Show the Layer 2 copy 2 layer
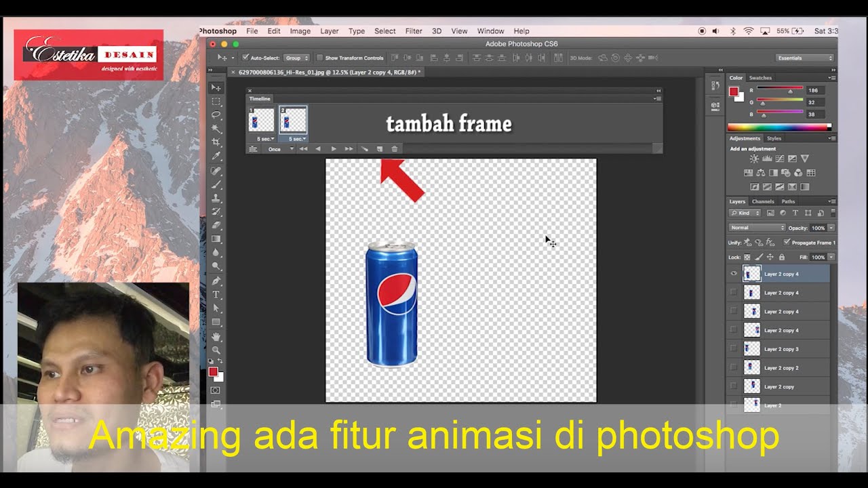 point(733,368)
